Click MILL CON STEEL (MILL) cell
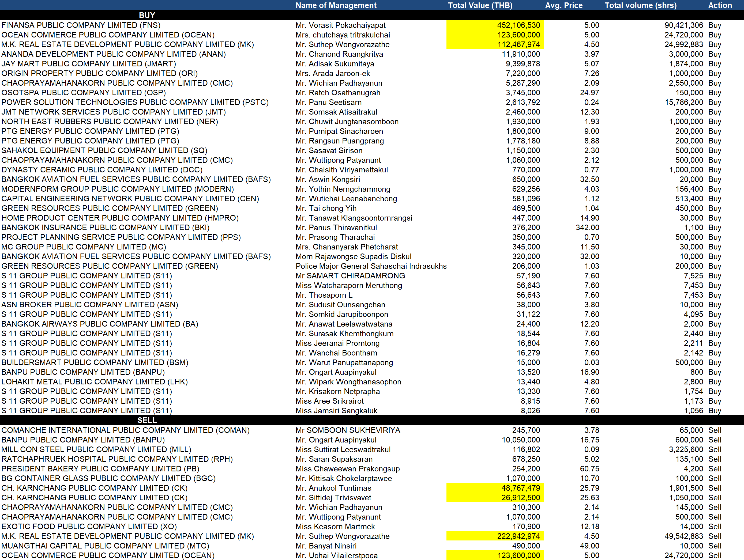This screenshot has width=744, height=560. (96, 449)
